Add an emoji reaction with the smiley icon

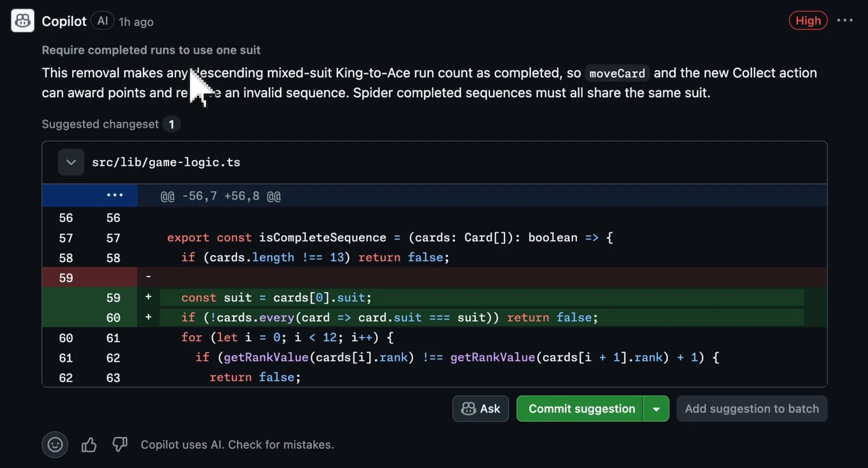[55, 445]
